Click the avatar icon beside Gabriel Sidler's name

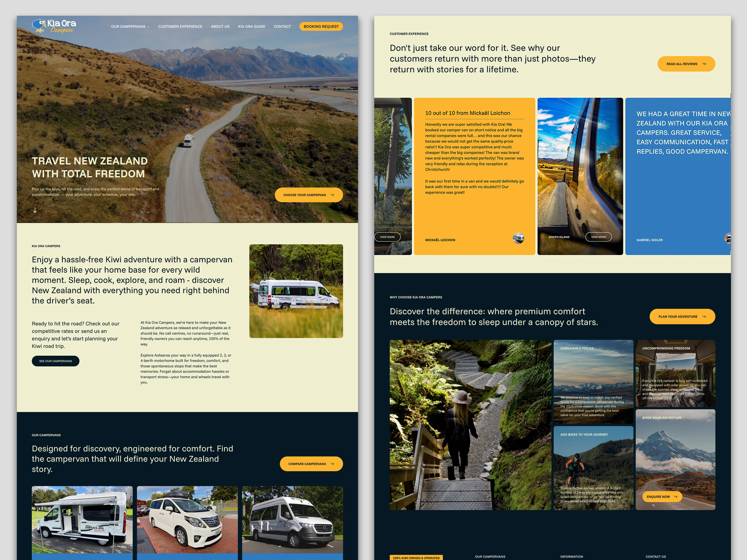point(728,237)
